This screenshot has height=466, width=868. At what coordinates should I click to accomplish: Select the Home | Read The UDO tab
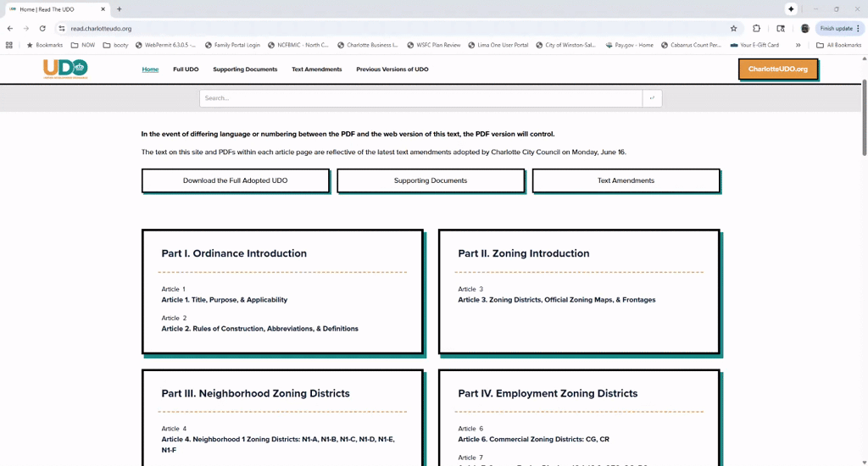(x=57, y=9)
